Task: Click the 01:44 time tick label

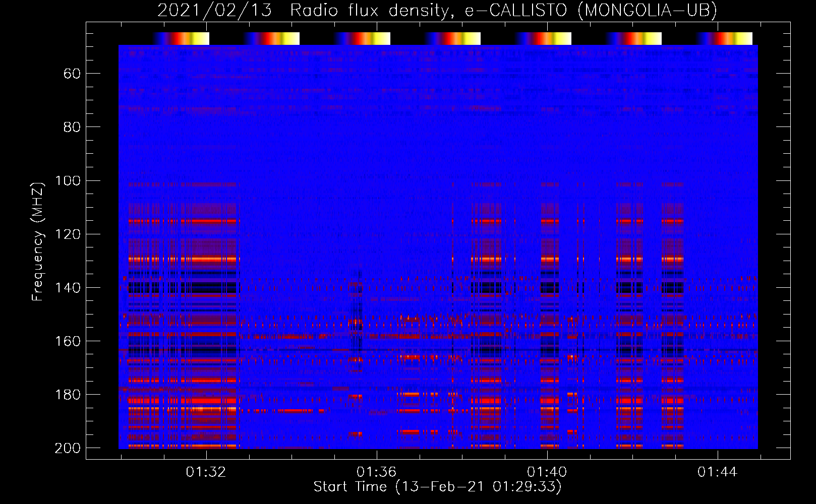Action: click(x=717, y=472)
